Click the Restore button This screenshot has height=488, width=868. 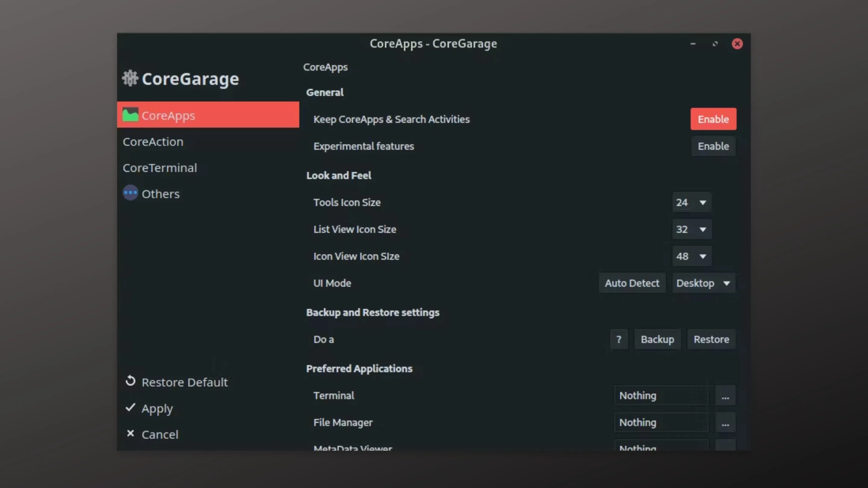[x=711, y=339]
